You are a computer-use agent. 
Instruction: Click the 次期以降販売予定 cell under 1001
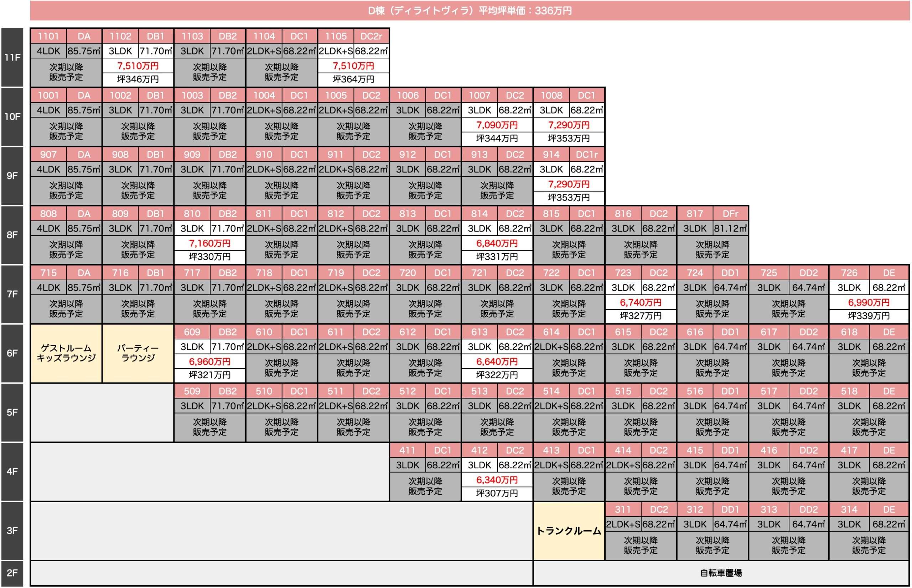pos(66,131)
